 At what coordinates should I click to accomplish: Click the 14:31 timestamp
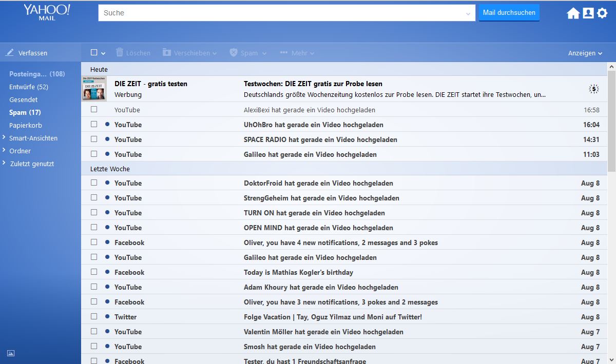(591, 139)
